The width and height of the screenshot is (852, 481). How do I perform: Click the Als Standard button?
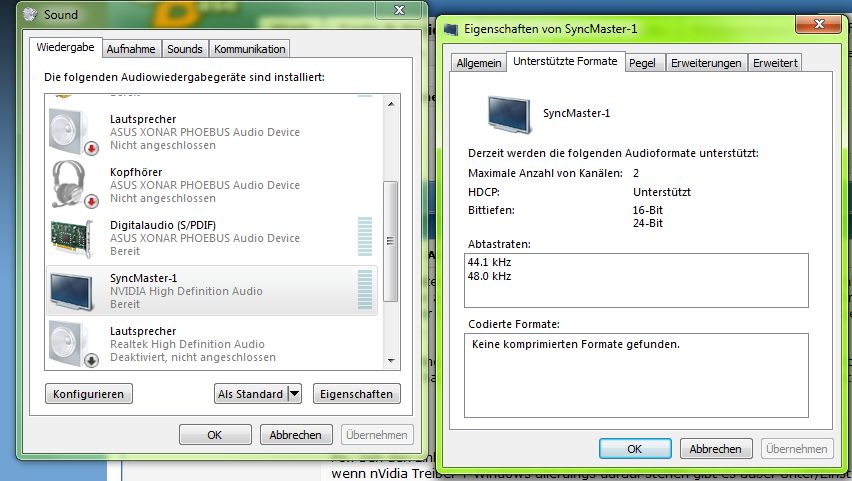point(251,393)
